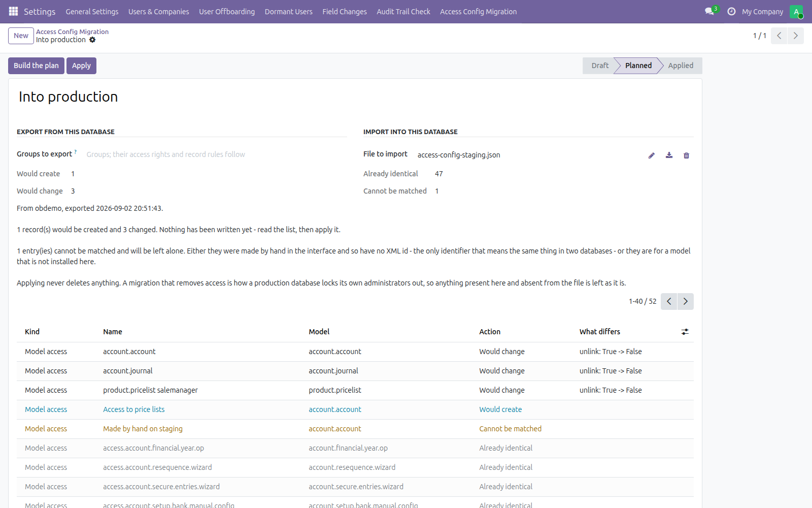Select the Applied status stage

click(681, 66)
